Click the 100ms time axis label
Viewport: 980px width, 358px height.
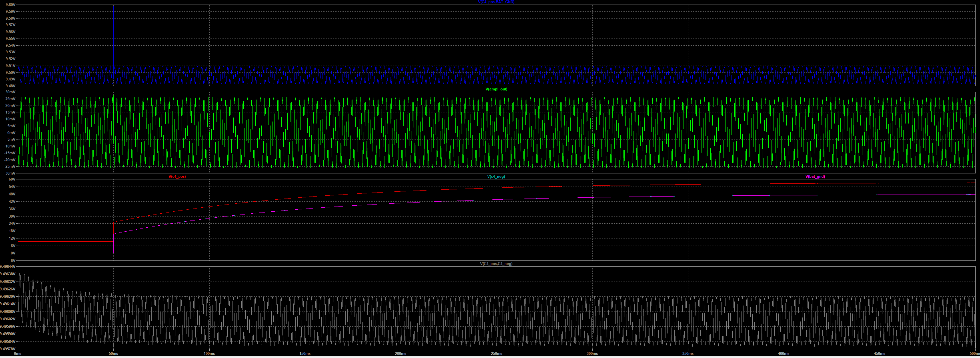click(209, 354)
